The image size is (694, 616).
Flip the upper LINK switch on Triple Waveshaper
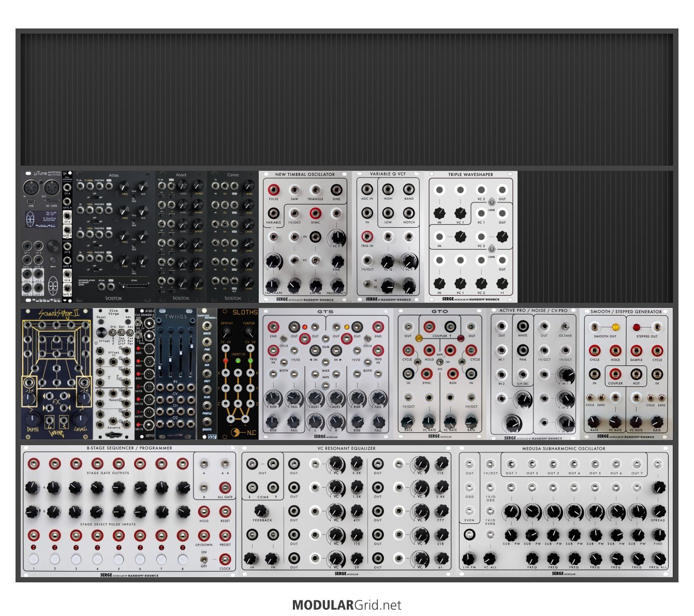[x=492, y=202]
